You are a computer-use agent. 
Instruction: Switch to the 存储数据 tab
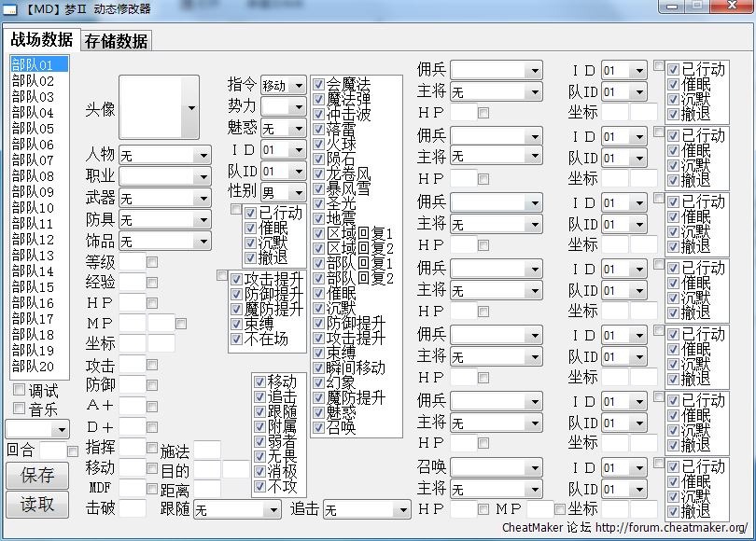click(116, 41)
